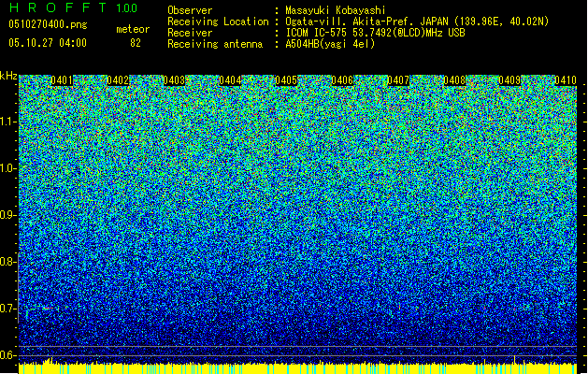Click the kHz axis unit label
Image resolution: width=588 pixels, height=374 pixels.
tap(8, 76)
